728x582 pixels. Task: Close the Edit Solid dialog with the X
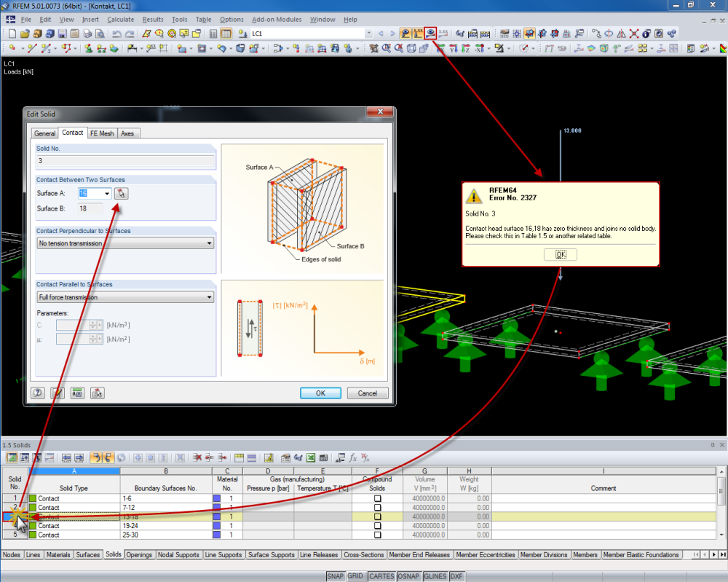380,112
